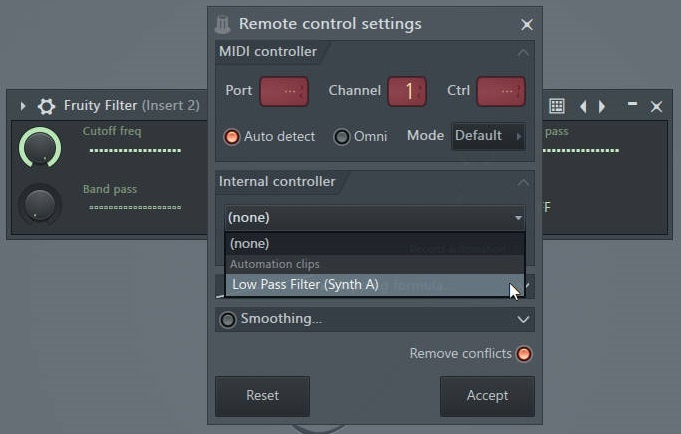This screenshot has width=681, height=434.
Task: Expand the Smoothing section chevron
Action: pyautogui.click(x=523, y=320)
